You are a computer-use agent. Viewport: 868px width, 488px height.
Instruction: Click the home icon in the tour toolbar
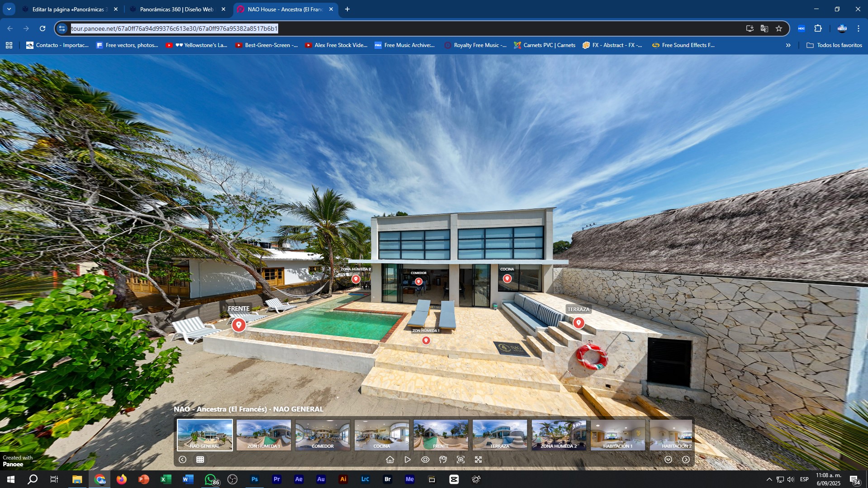(x=390, y=460)
